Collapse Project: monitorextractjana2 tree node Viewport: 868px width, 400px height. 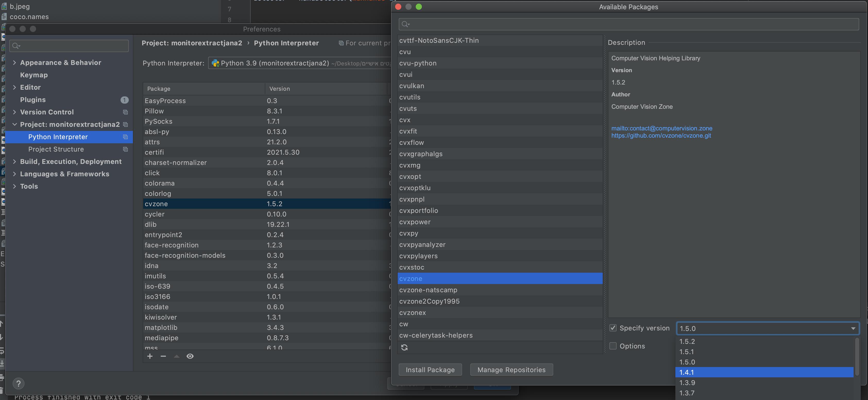(x=14, y=124)
